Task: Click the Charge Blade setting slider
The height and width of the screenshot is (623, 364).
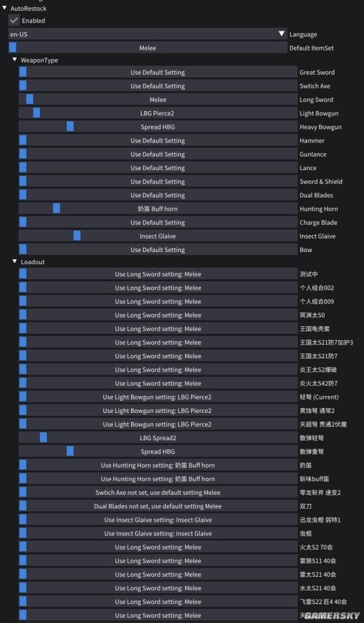Action: point(158,222)
